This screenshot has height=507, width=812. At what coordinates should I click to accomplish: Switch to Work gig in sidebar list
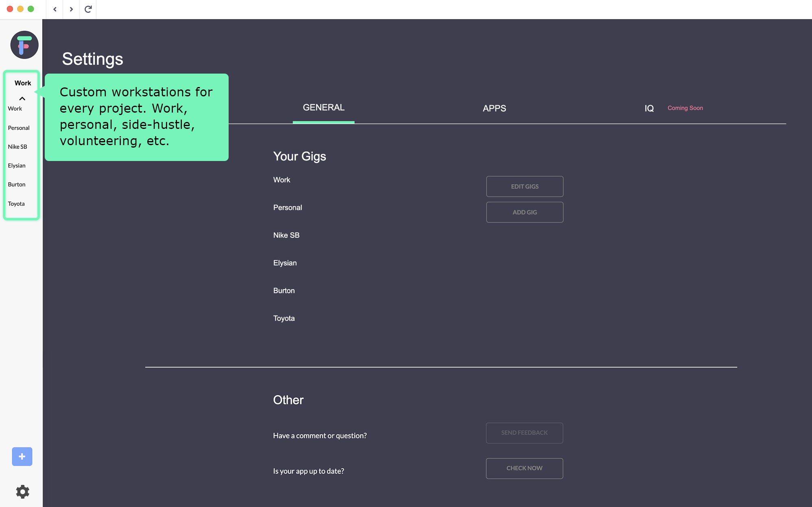(x=15, y=109)
